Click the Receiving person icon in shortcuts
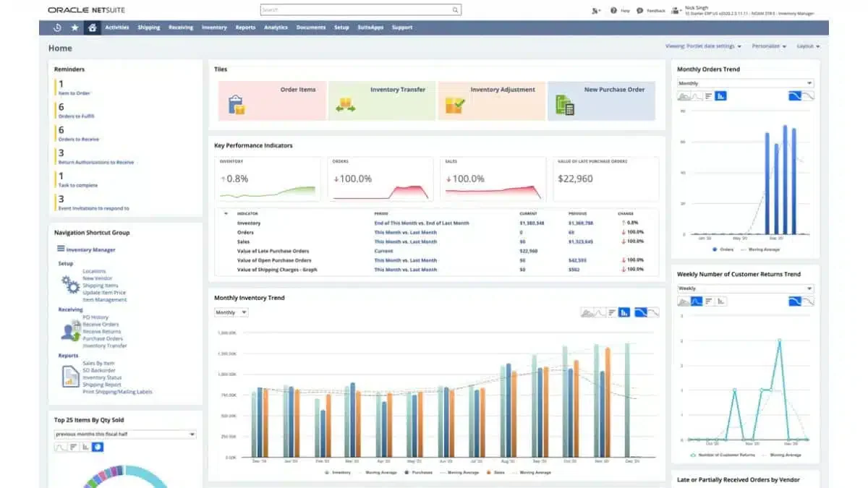The width and height of the screenshot is (868, 488). coord(70,331)
